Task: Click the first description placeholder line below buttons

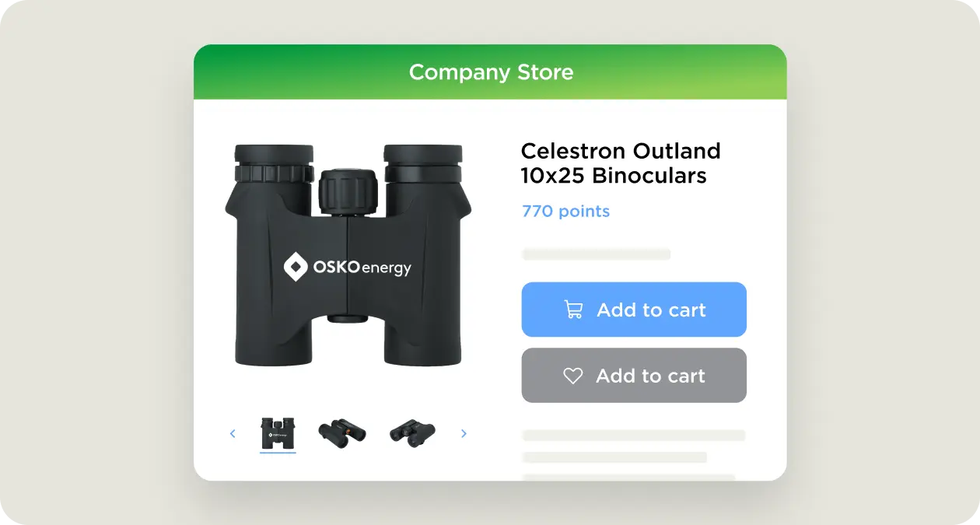Action: point(634,436)
